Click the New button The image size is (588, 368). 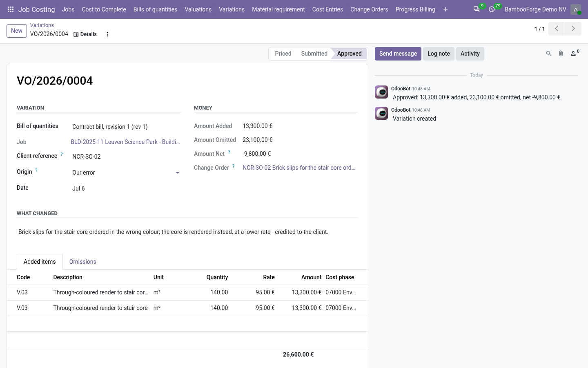coord(17,31)
